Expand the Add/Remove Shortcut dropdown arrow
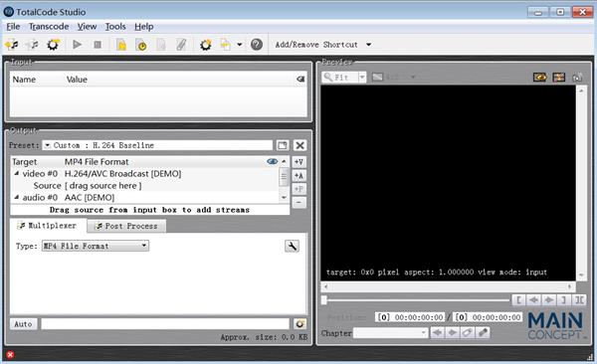 point(368,45)
